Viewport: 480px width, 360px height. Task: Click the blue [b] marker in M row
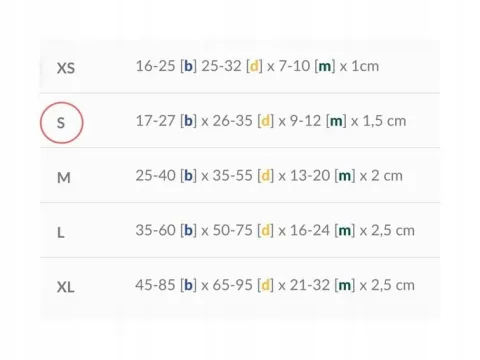(x=188, y=175)
